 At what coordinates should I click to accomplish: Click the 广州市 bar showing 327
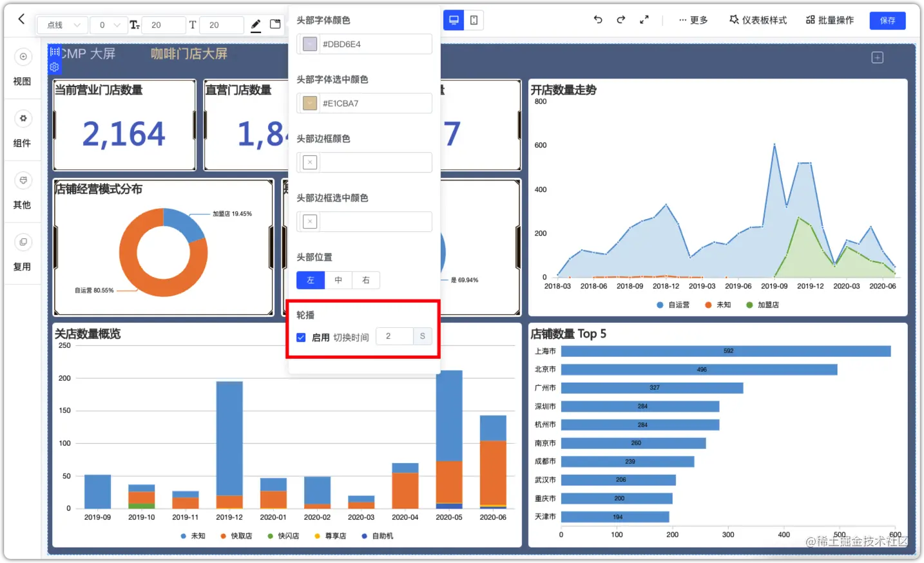click(652, 388)
